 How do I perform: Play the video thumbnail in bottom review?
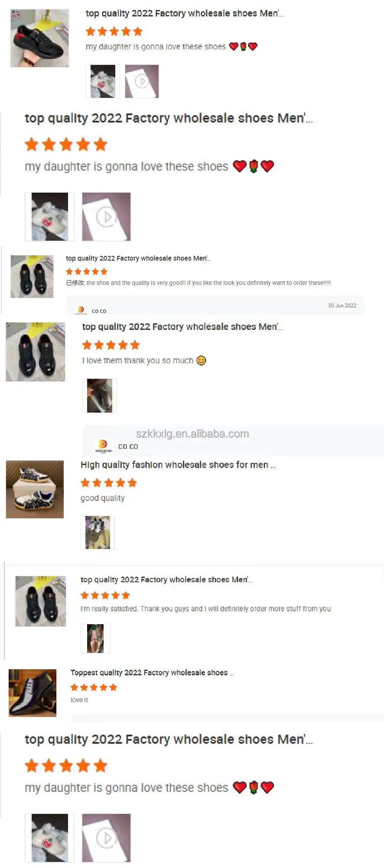click(106, 838)
